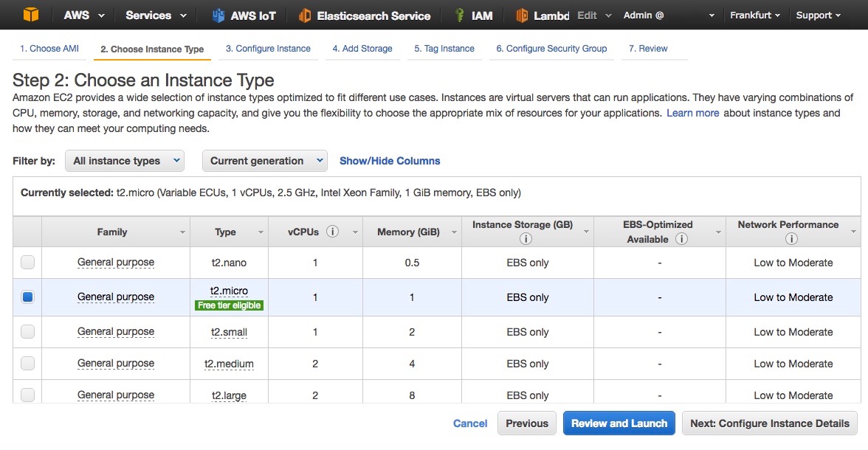This screenshot has width=868, height=450.
Task: Click the Instance Storage info icon
Action: pyautogui.click(x=526, y=239)
